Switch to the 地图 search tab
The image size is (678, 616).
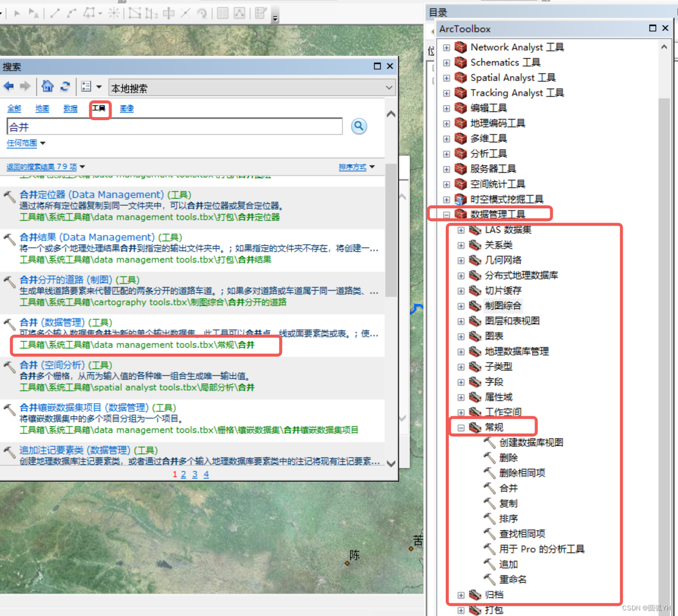tap(42, 108)
